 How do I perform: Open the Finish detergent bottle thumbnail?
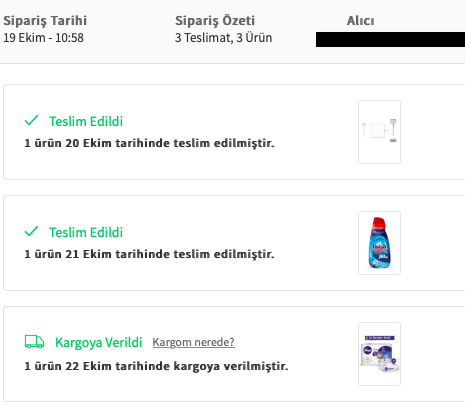pos(379,243)
